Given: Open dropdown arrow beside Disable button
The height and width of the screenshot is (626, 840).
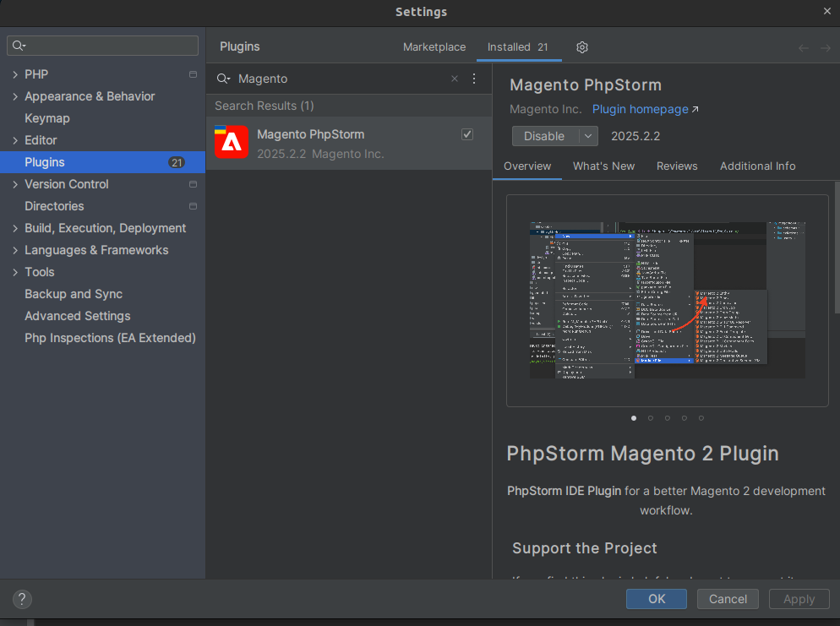Looking at the screenshot, I should [x=587, y=136].
